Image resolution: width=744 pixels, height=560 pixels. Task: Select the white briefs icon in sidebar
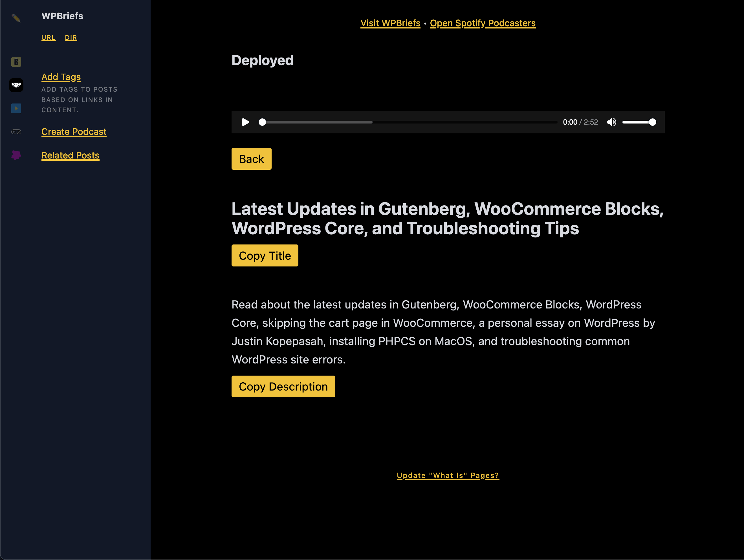click(16, 85)
